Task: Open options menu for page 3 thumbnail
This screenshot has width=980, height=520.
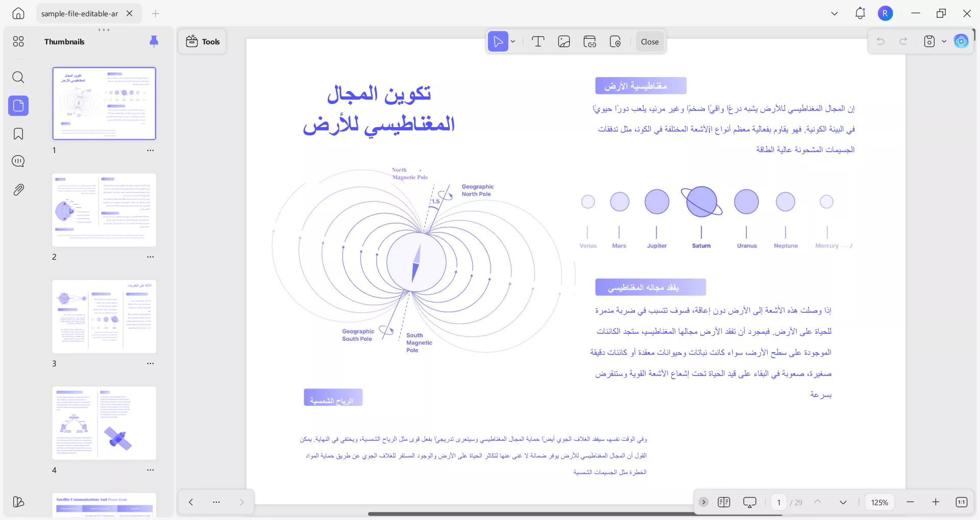Action: tap(150, 364)
